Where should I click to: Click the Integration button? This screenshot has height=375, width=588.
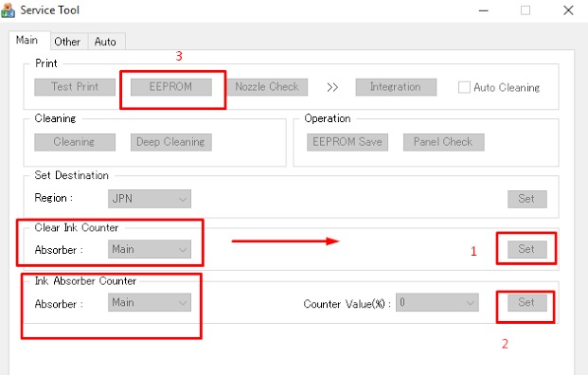pos(396,87)
